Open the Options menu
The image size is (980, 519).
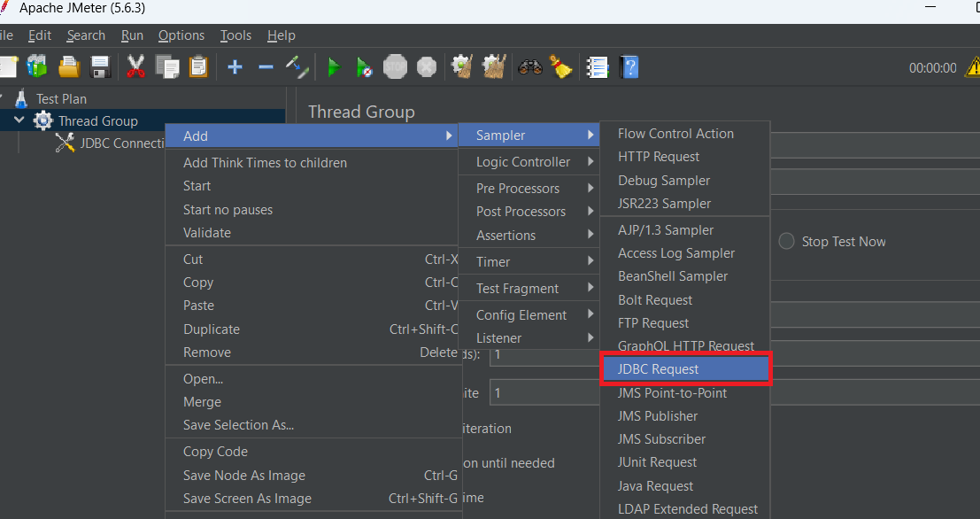(x=181, y=35)
